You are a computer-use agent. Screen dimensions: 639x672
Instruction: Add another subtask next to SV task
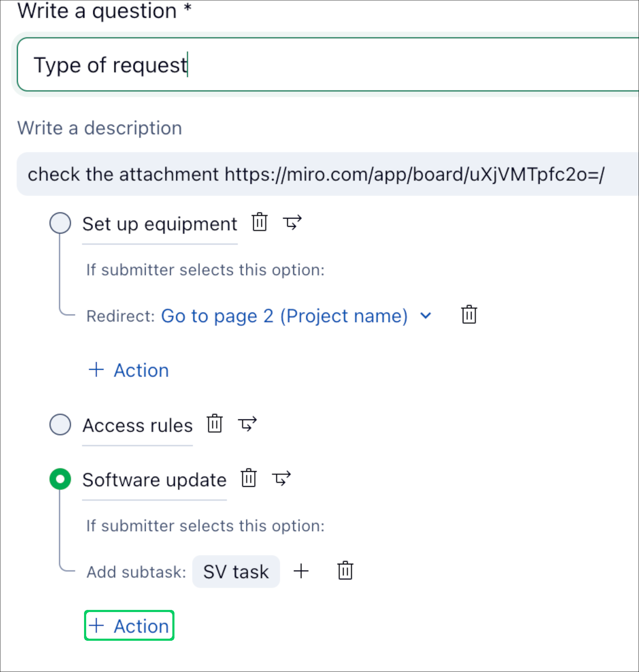(301, 571)
